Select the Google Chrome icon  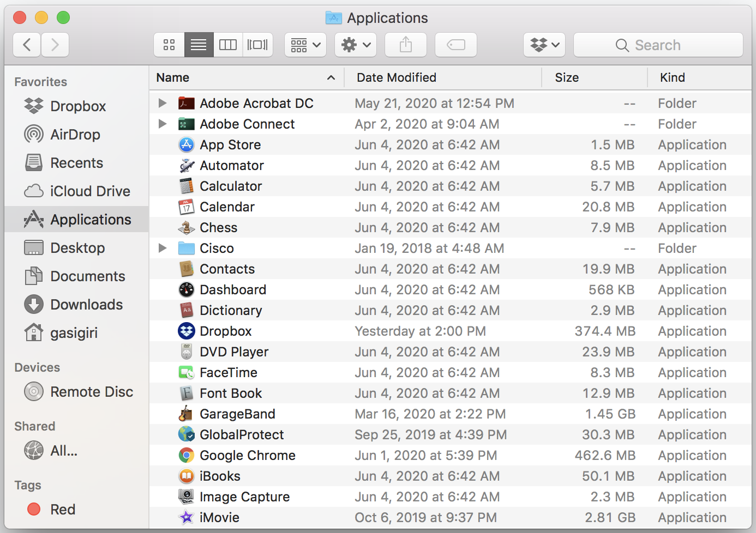point(187,455)
